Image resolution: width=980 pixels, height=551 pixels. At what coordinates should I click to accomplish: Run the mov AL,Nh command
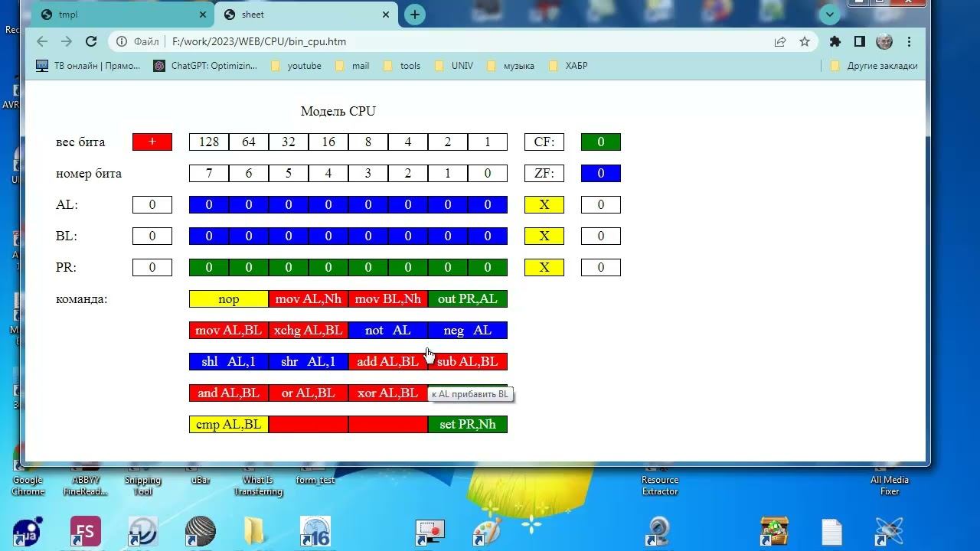click(309, 299)
